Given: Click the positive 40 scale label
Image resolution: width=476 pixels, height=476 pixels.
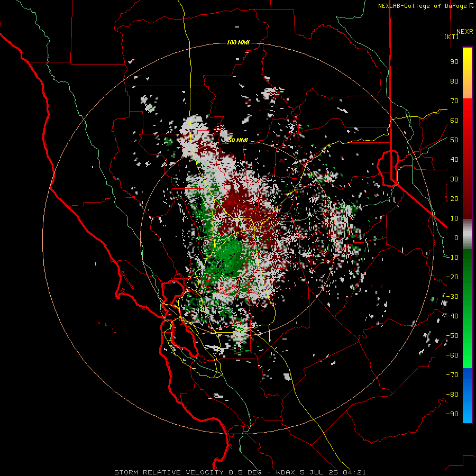Looking at the screenshot, I should point(454,160).
